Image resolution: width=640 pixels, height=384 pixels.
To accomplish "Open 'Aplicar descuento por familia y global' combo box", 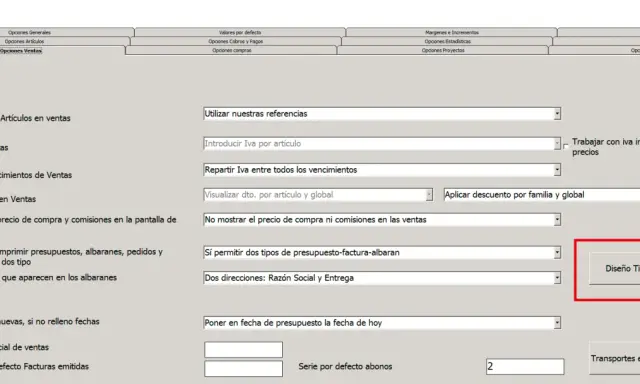I will point(542,195).
